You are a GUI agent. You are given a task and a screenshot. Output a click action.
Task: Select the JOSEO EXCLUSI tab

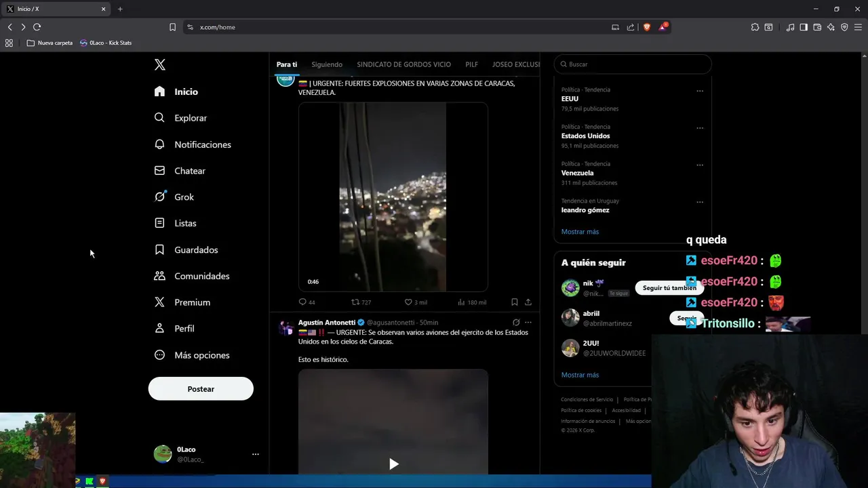[x=516, y=64]
